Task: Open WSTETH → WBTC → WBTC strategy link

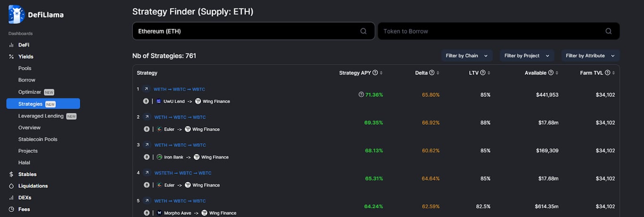Action: 183,173
